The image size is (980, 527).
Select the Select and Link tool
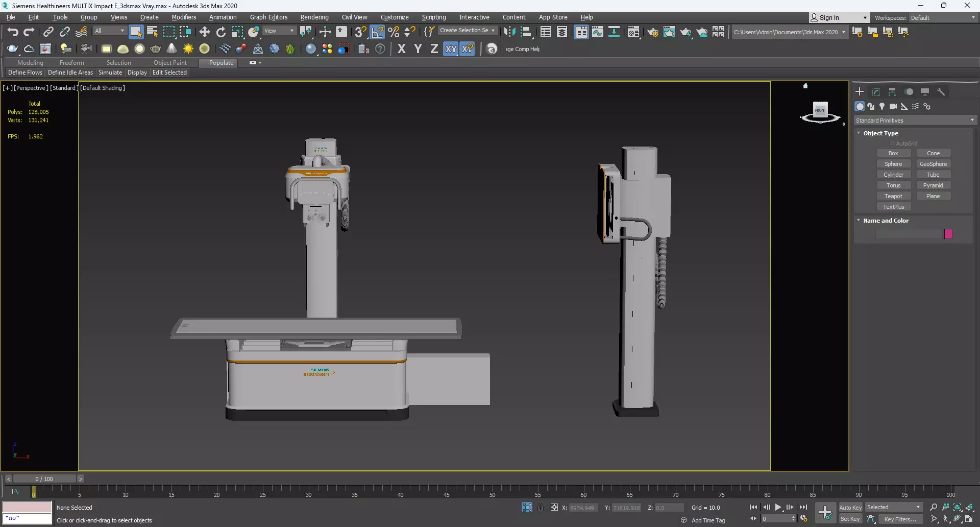48,32
